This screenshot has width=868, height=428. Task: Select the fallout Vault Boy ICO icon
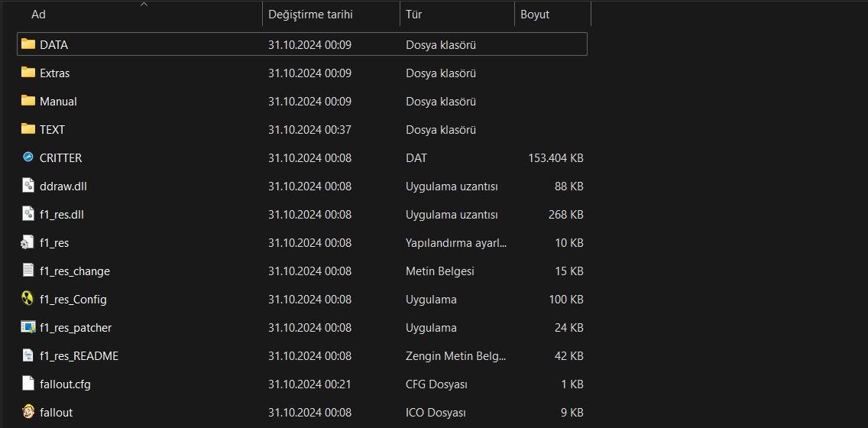(x=28, y=412)
